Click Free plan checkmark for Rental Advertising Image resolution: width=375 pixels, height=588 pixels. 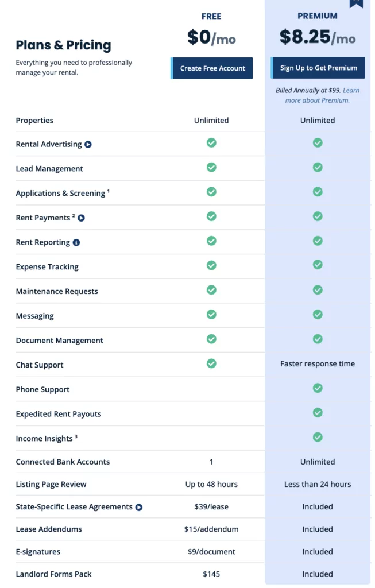[x=211, y=143]
